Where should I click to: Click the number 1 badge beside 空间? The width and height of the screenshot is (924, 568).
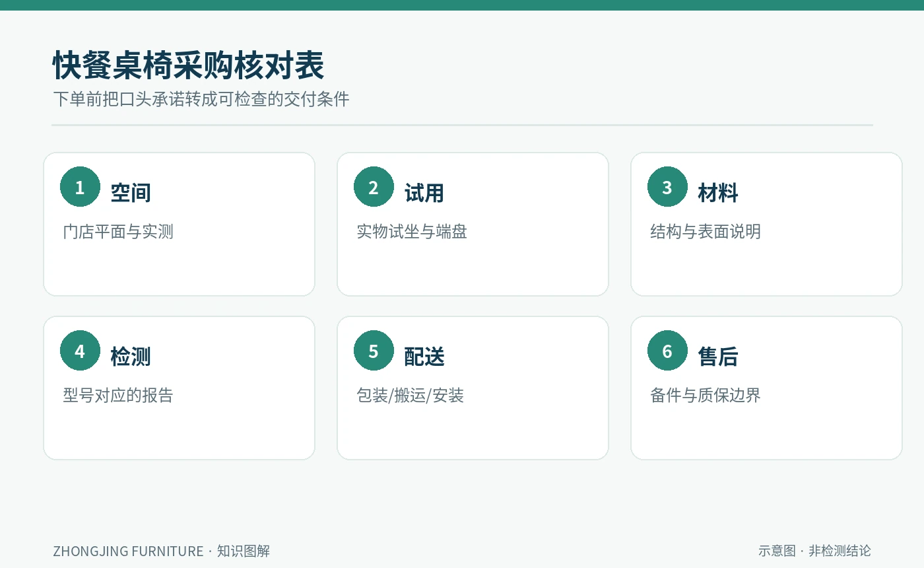click(80, 187)
